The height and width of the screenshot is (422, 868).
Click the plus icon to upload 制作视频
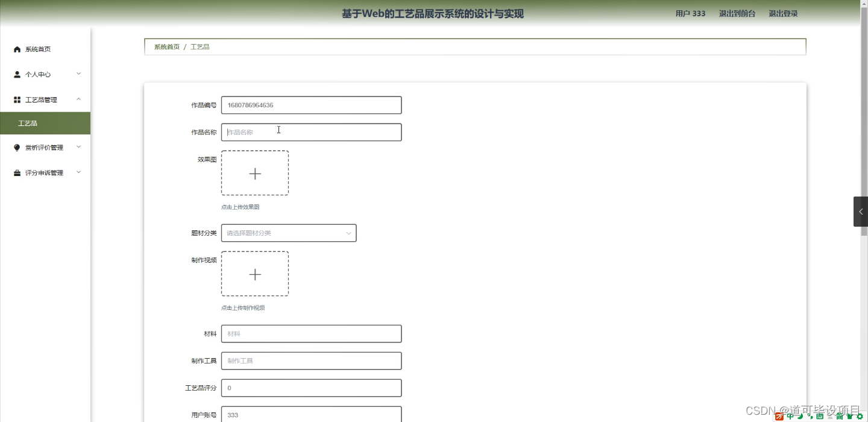(x=254, y=274)
